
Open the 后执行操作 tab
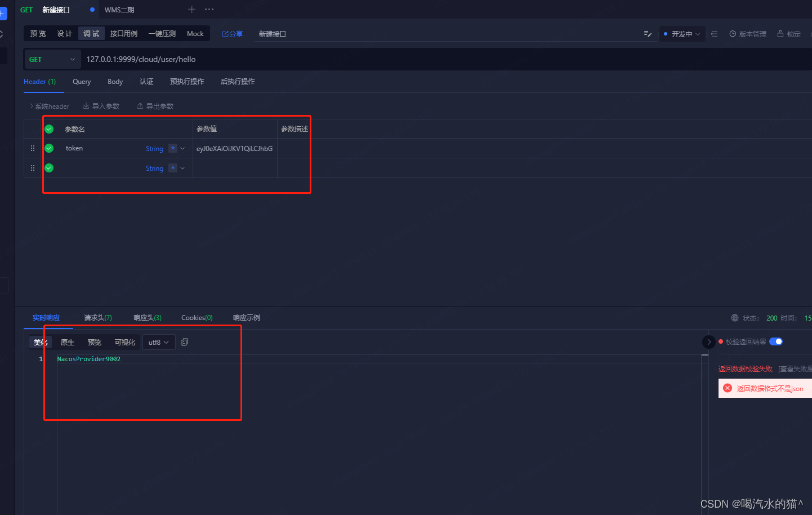(238, 82)
